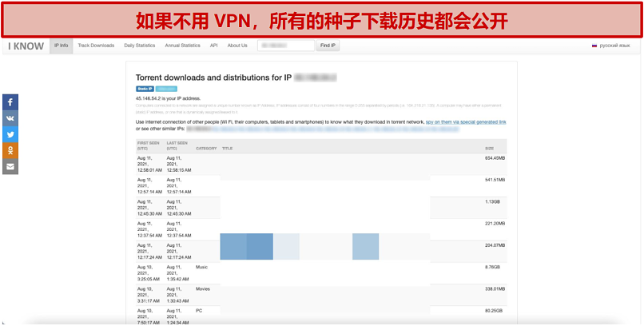Open the About Us page
The width and height of the screenshot is (644, 326).
237,46
